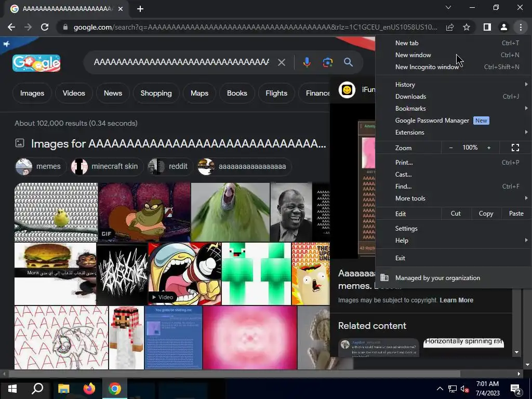Share this page icon in address bar

tap(450, 27)
